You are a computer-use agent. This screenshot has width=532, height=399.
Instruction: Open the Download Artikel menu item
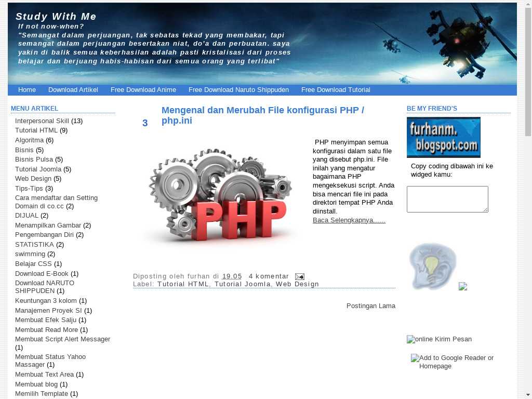(x=73, y=90)
